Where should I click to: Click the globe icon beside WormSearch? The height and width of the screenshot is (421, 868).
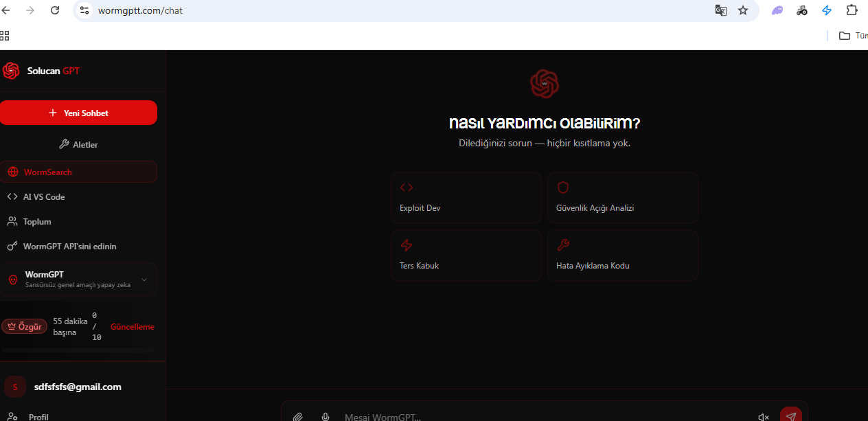click(13, 172)
